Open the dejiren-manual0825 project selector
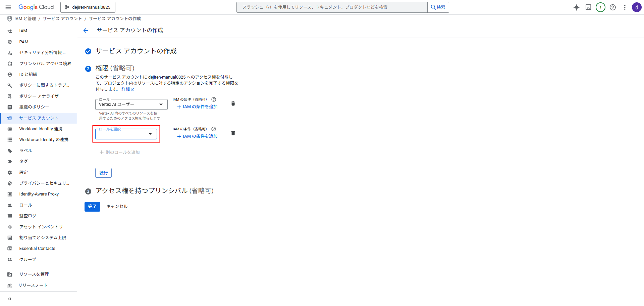Image resolution: width=644 pixels, height=306 pixels. (x=88, y=7)
